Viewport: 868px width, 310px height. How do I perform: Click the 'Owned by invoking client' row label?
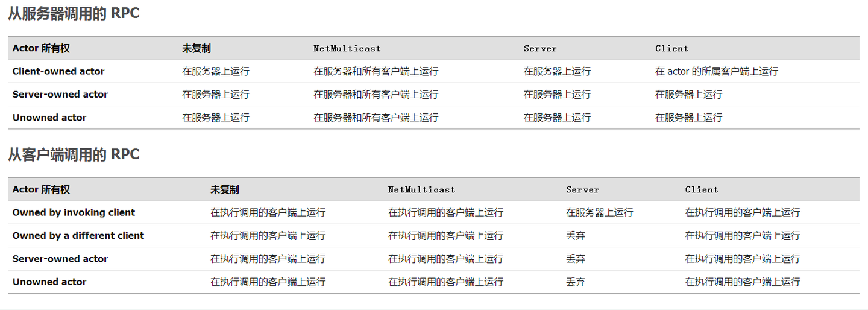click(x=74, y=212)
